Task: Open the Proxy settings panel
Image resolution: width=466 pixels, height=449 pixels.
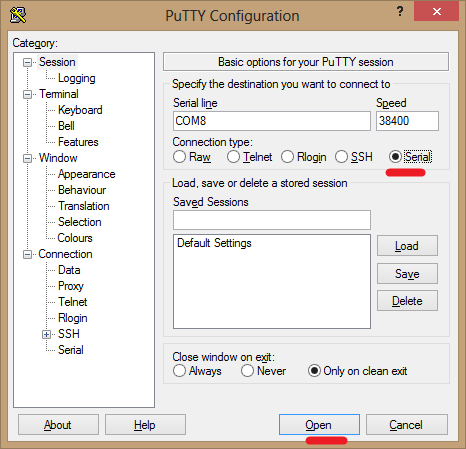Action: [71, 286]
